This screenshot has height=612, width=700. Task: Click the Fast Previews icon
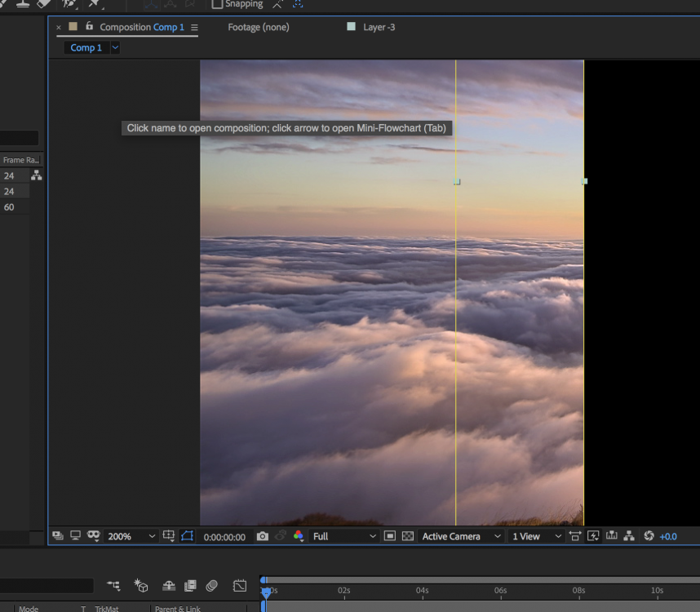593,536
